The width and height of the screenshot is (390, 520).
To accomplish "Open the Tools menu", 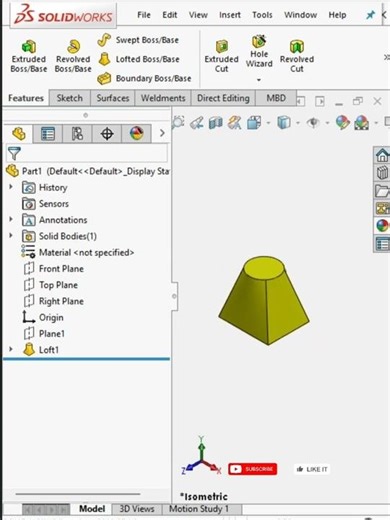I will coord(262,15).
